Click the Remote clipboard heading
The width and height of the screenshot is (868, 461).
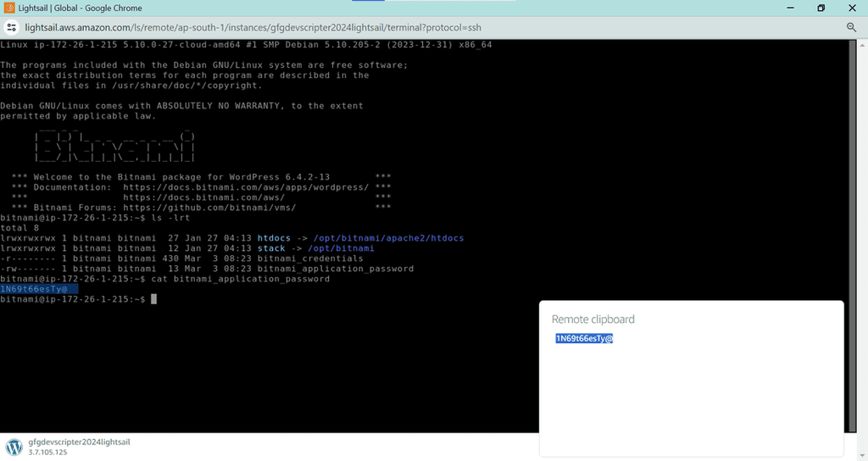pos(593,319)
